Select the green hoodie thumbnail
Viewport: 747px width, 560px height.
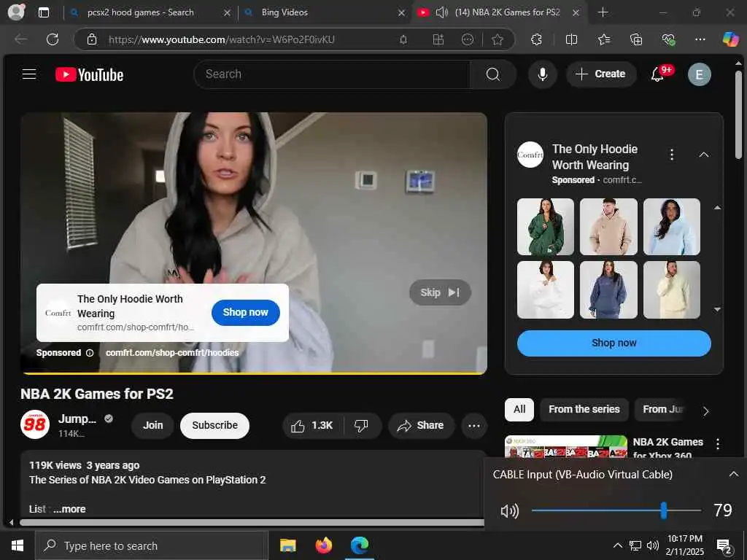546,227
